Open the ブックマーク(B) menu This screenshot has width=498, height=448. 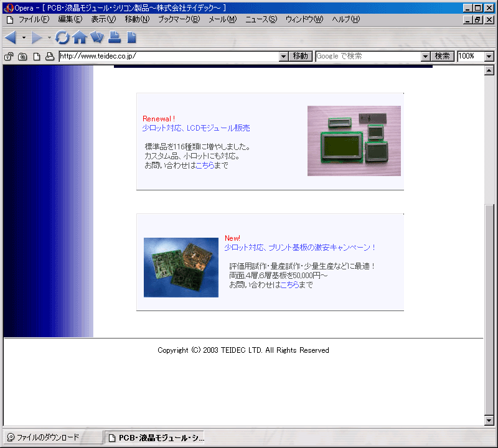tap(179, 19)
